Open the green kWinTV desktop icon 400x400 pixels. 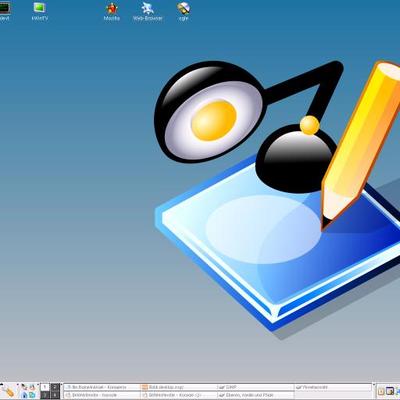(x=40, y=12)
